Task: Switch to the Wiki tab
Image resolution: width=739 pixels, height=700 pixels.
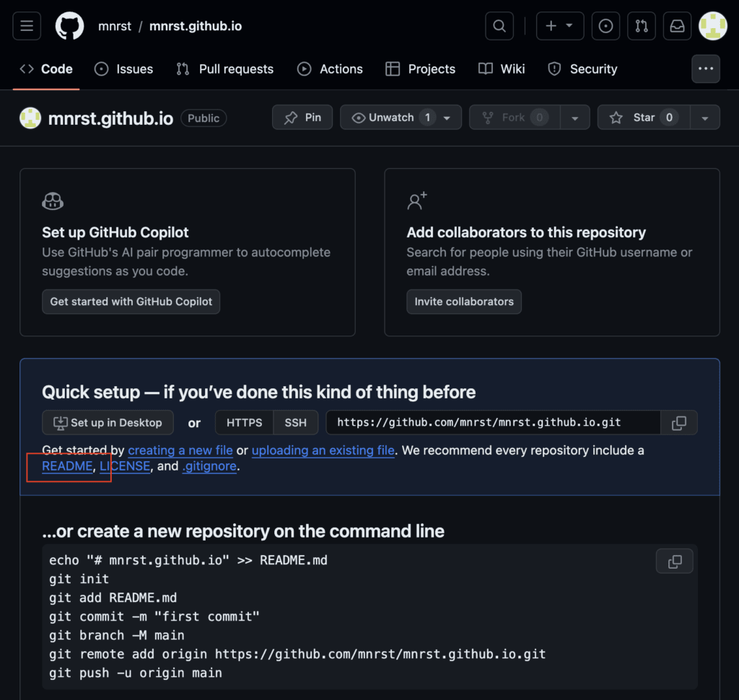Action: point(502,69)
